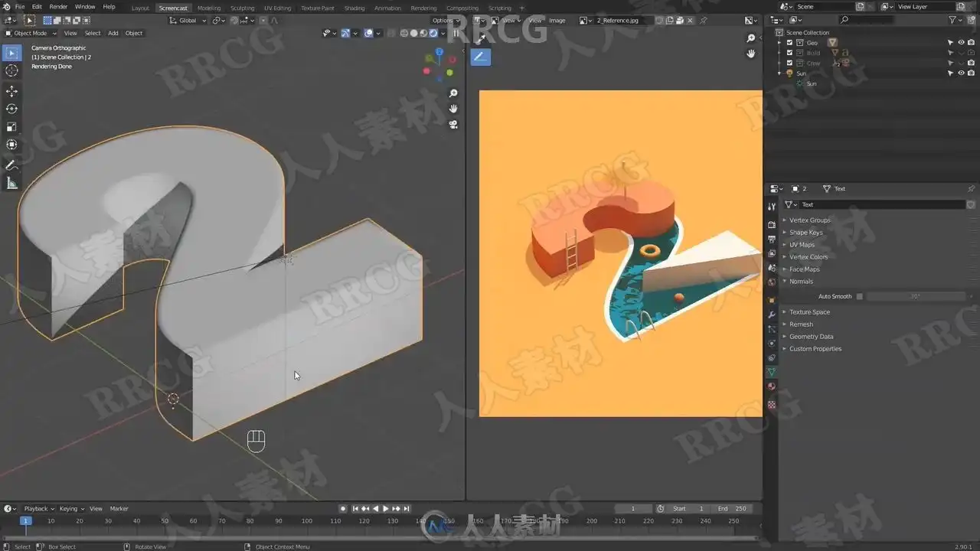Switch to the UV Editing workspace tab

point(278,8)
